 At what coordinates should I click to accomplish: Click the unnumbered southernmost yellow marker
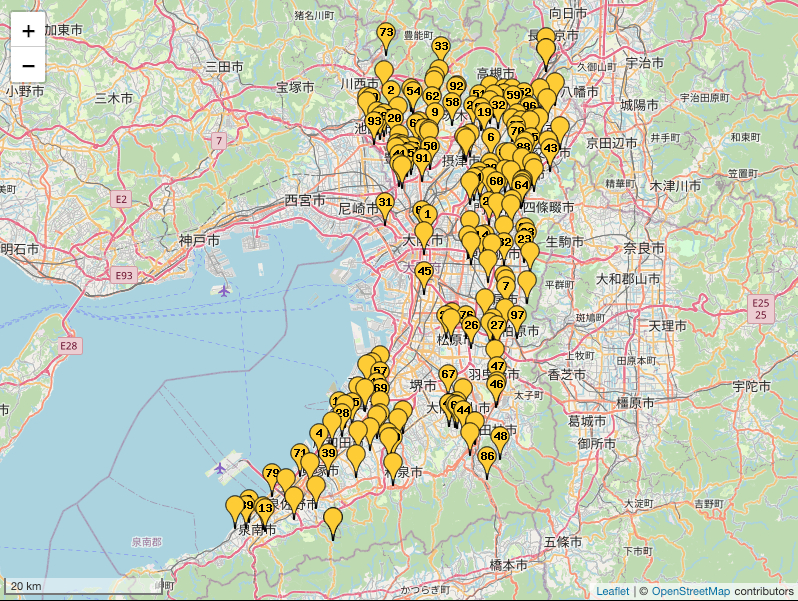[333, 520]
